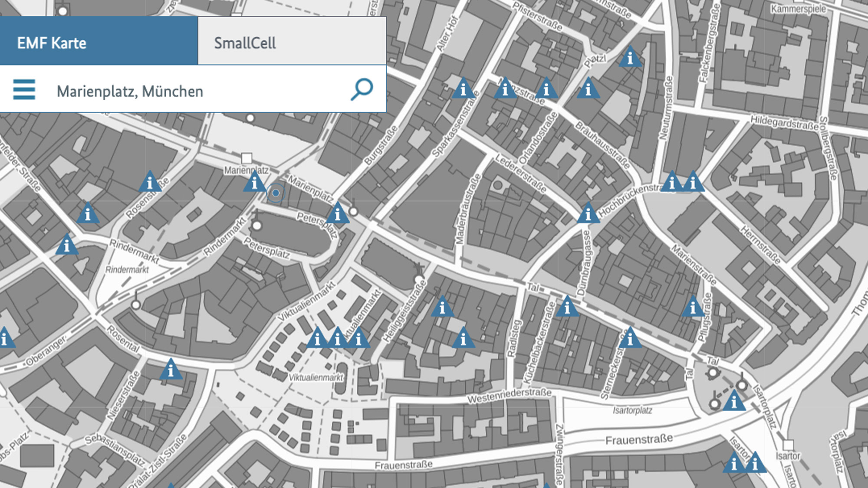Open the left info marker beside the Hochbrückenstraße label end
Screen dimensions: 868x488
pyautogui.click(x=672, y=181)
